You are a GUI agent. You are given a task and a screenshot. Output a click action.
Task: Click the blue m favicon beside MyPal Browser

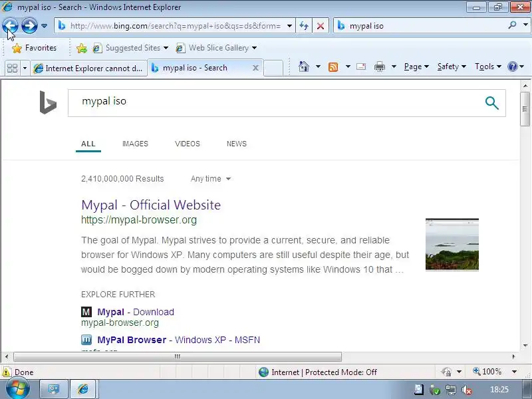(x=86, y=340)
